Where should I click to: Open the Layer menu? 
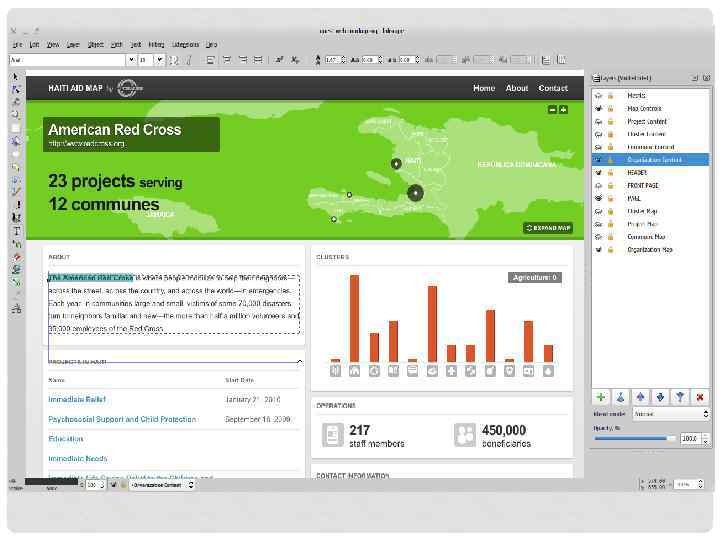coord(73,45)
